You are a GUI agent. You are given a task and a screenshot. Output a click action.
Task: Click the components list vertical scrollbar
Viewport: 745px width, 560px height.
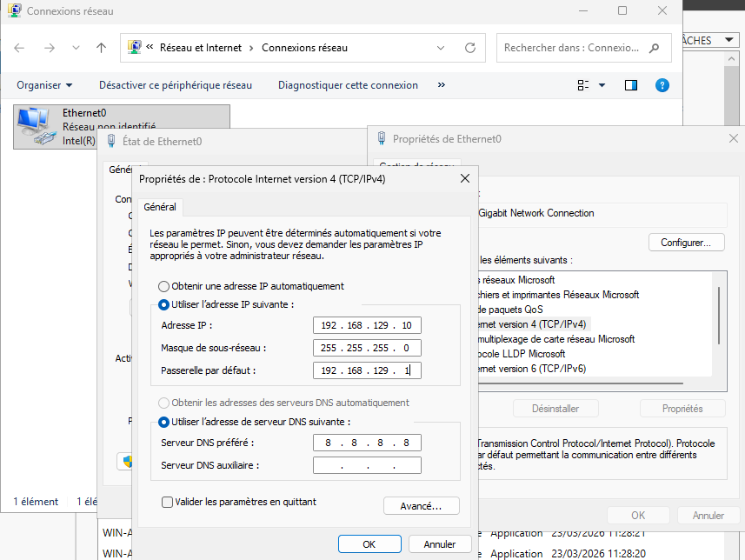[x=719, y=315]
